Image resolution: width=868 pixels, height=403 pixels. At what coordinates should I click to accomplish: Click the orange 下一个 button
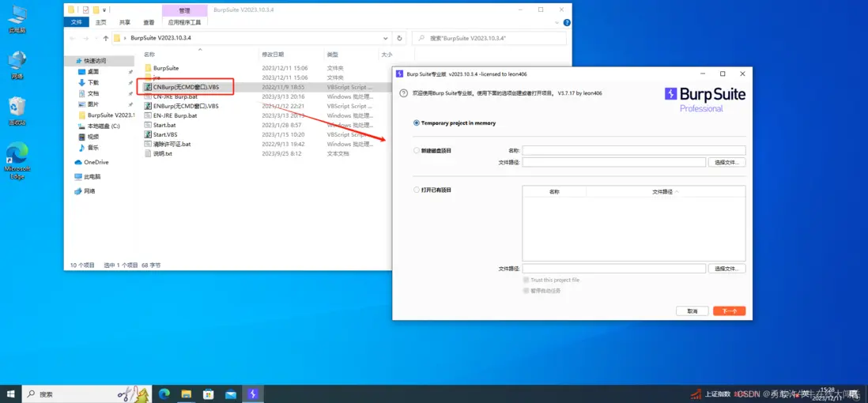point(729,311)
